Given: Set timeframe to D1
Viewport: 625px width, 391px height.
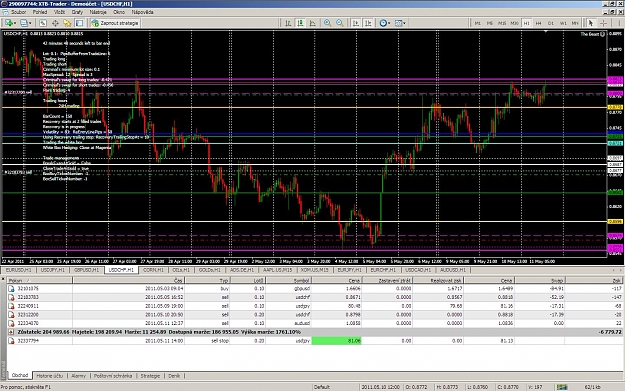Looking at the screenshot, I should click(x=551, y=23).
